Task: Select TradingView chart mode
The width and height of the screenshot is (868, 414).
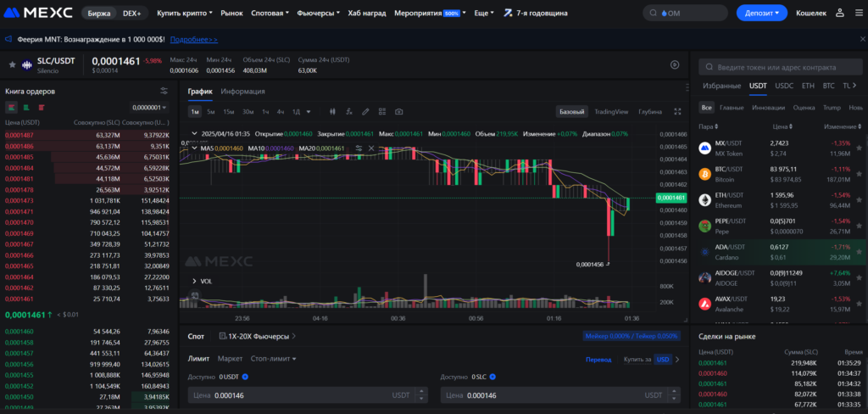Action: (x=611, y=111)
